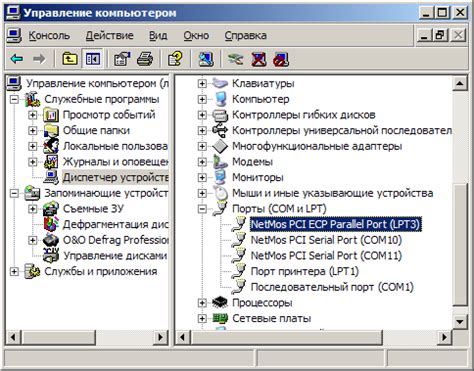474x371 pixels.
Task: Click the Update driver toolbar icon
Action: (x=235, y=59)
